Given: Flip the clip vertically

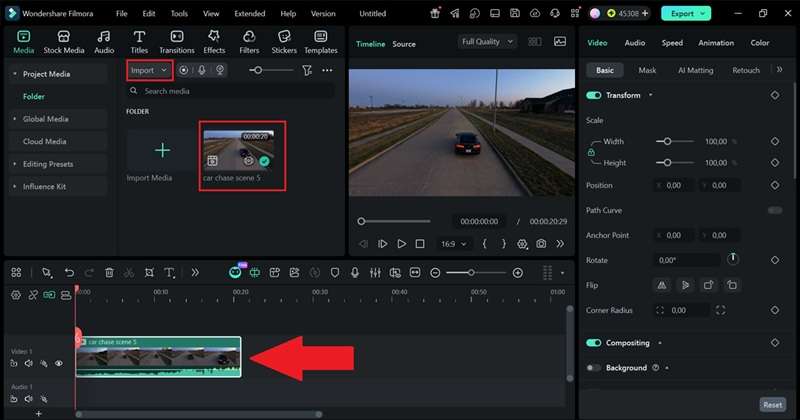Looking at the screenshot, I should pos(685,285).
